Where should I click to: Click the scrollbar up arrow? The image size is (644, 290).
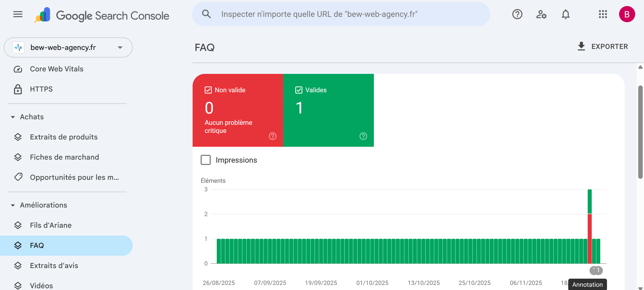640,67
